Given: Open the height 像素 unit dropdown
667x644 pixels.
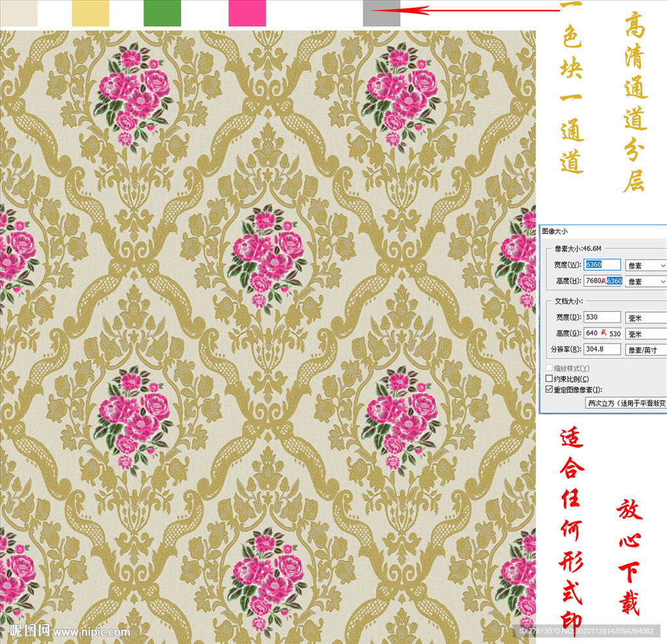Looking at the screenshot, I should [646, 281].
